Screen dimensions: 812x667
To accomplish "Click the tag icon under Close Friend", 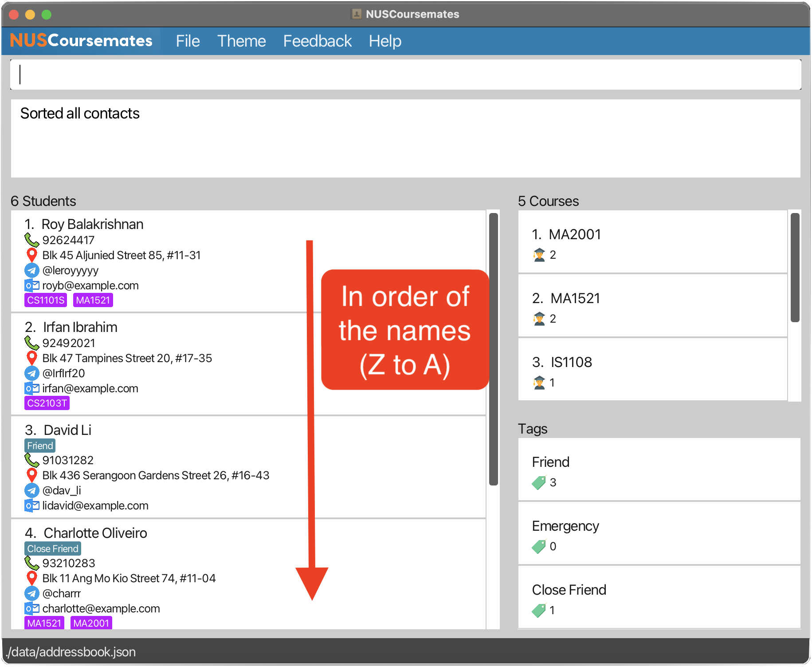I will (539, 610).
